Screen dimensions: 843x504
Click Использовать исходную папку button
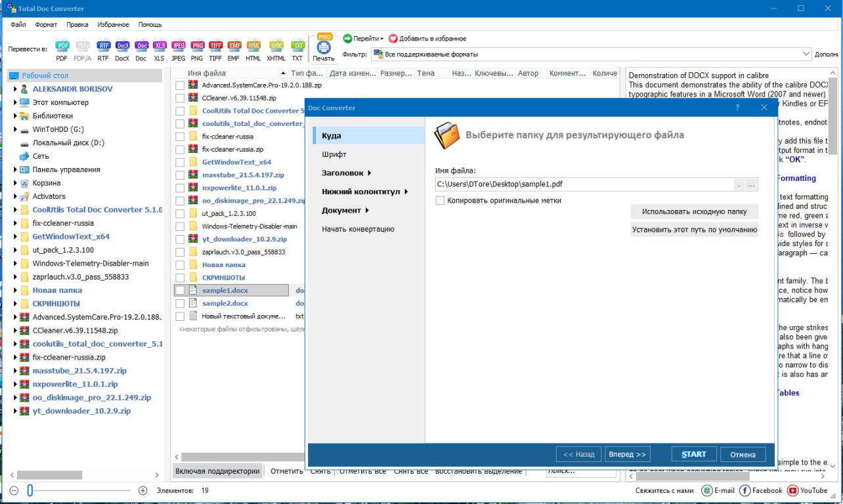click(x=694, y=211)
